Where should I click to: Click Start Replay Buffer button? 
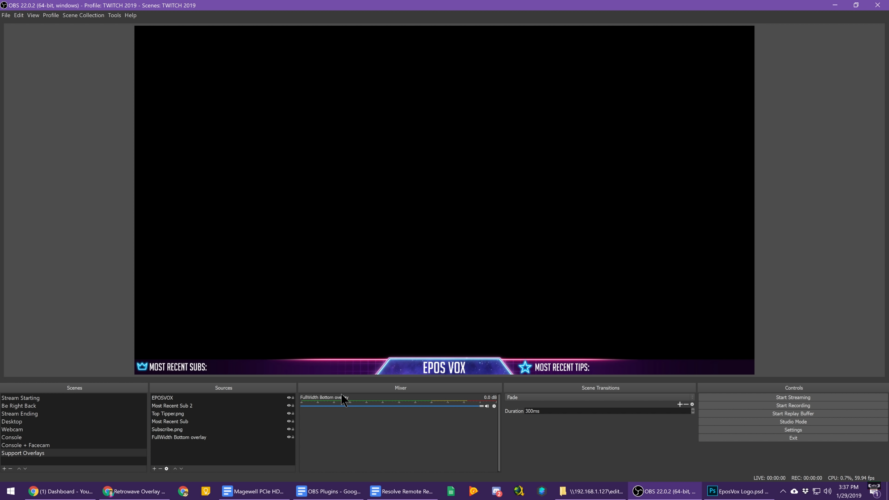[x=793, y=414]
